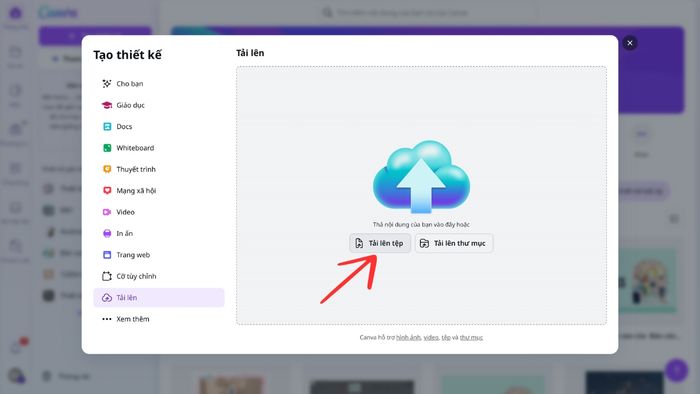
Task: Click the Docs document icon
Action: click(x=107, y=126)
